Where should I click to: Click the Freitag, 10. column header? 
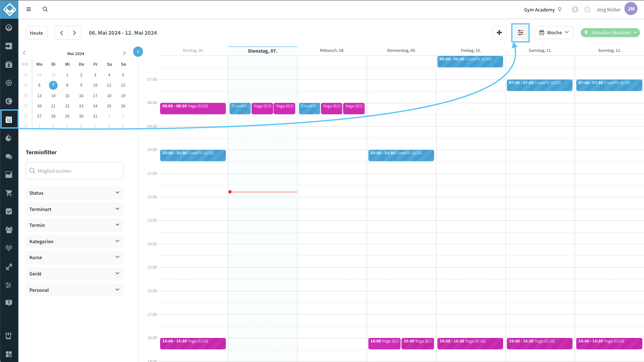[x=471, y=51]
